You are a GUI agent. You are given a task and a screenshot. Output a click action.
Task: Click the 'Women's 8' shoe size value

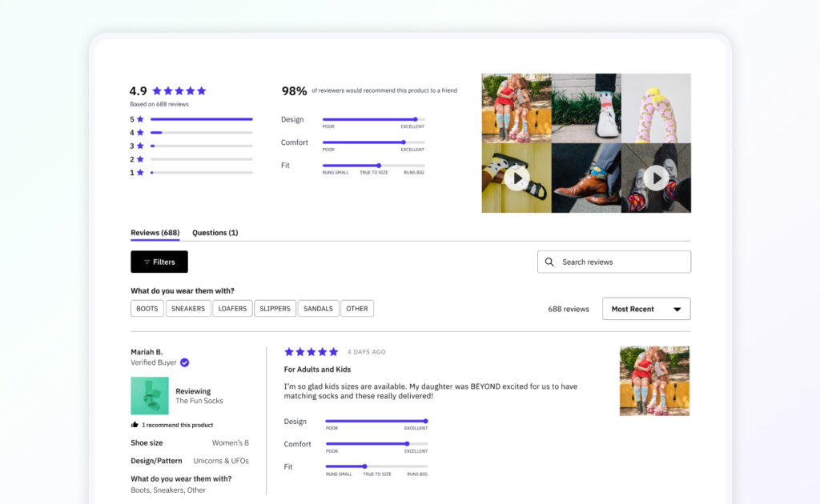[x=230, y=443]
